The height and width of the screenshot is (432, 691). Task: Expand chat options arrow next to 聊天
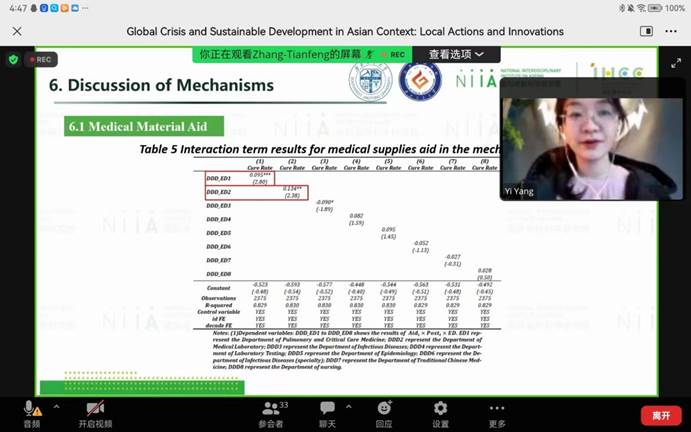349,408
